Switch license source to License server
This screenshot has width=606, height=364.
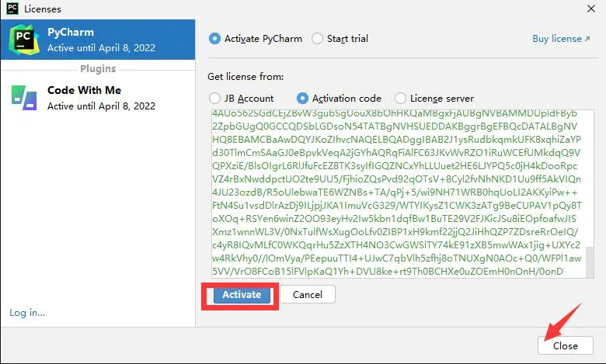point(400,99)
